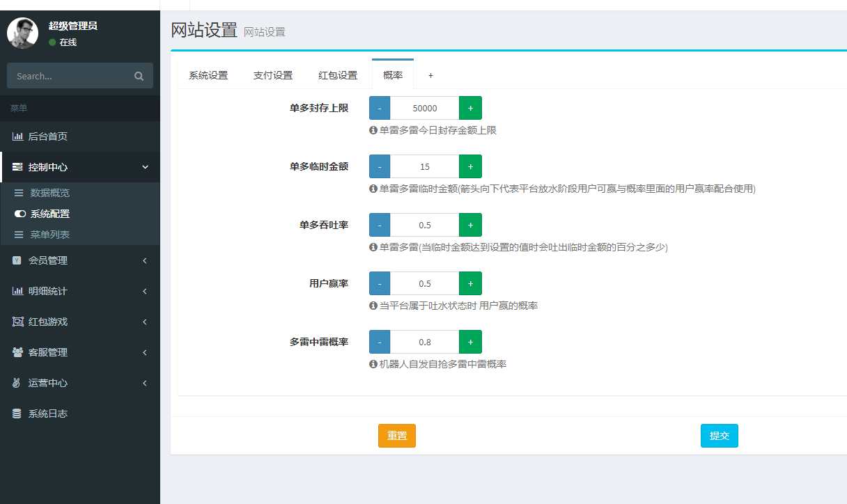Viewport: 847px width, 504px height.
Task: Select the 客服管理 support icon
Action: point(20,352)
